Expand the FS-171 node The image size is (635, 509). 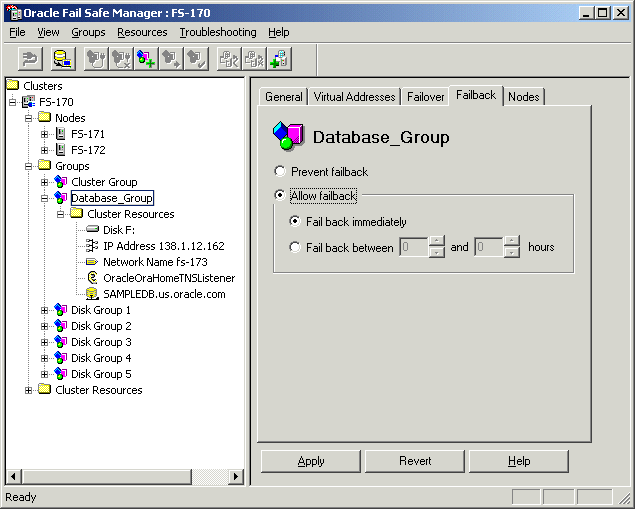pyautogui.click(x=45, y=134)
